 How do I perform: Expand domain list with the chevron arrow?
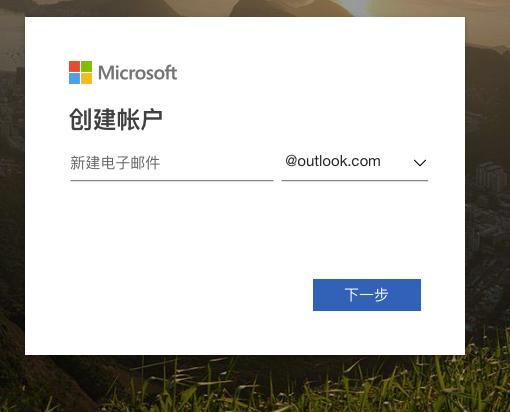[x=420, y=163]
